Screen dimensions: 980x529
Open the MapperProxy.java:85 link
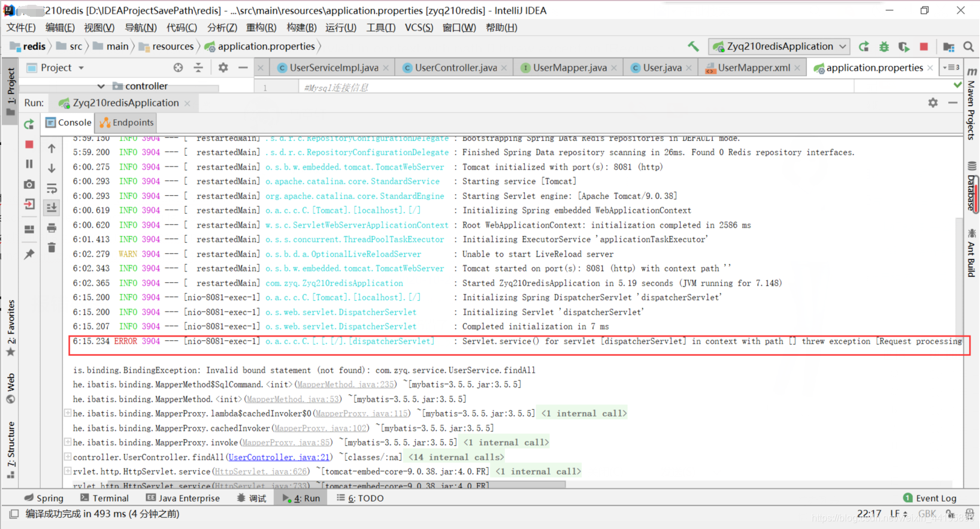[x=287, y=442]
